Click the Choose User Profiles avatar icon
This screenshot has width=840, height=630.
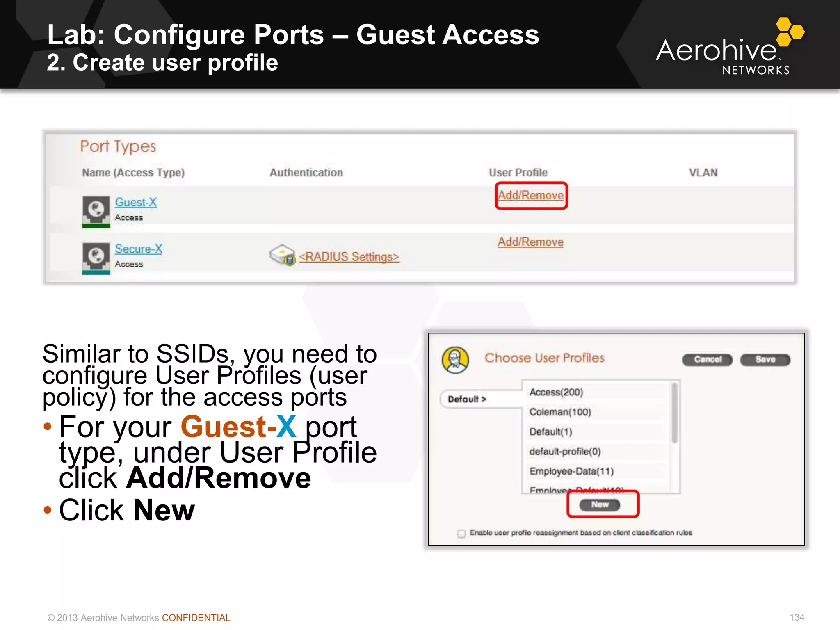tap(455, 360)
